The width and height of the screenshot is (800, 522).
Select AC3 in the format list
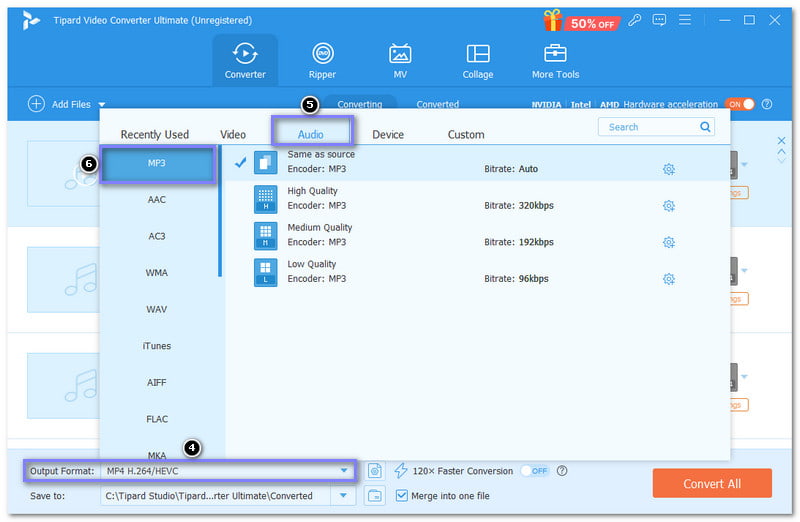tap(157, 236)
